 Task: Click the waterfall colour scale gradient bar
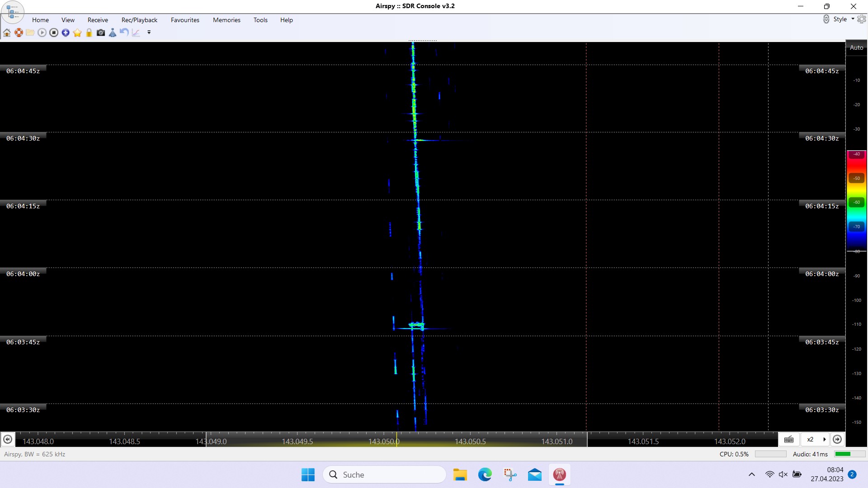click(x=856, y=201)
